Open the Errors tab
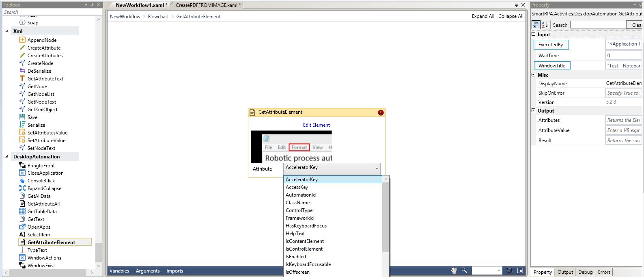 tap(604, 272)
